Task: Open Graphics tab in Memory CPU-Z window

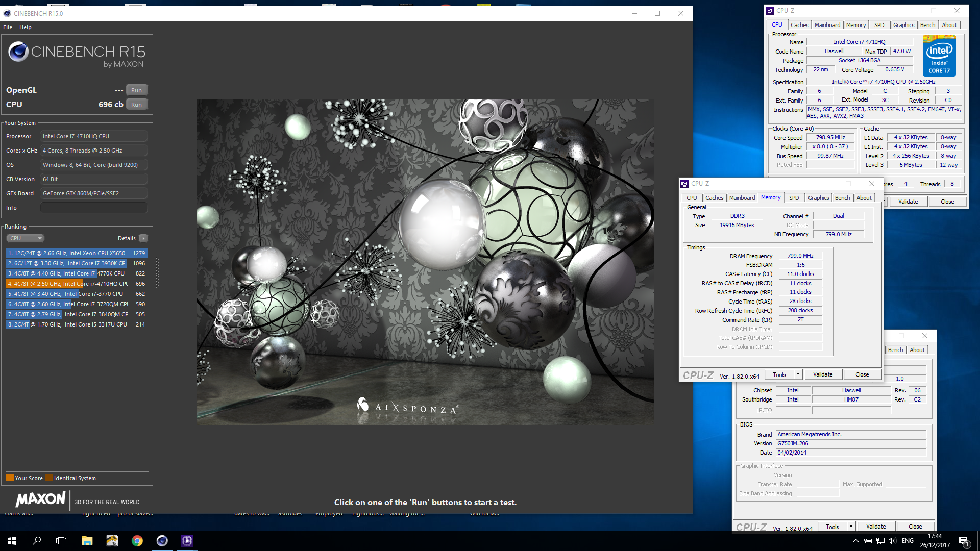Action: tap(818, 198)
